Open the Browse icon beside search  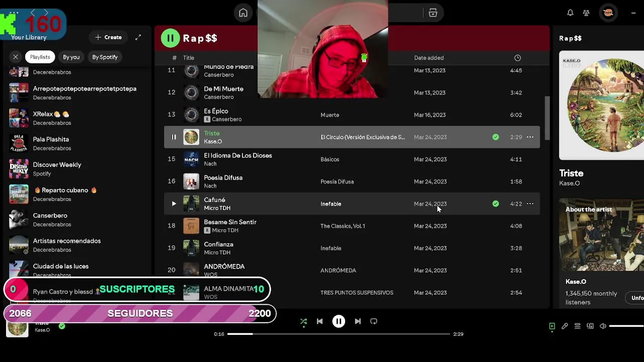point(433,13)
